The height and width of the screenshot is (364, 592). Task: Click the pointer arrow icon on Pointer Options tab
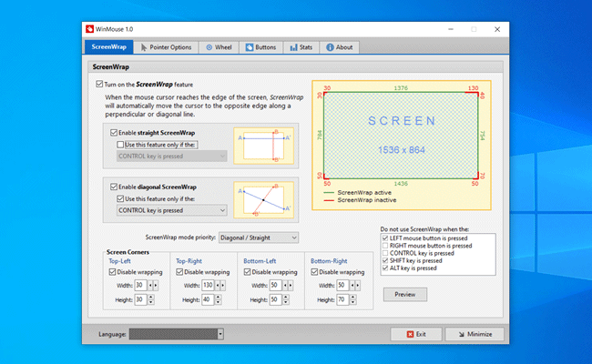144,47
